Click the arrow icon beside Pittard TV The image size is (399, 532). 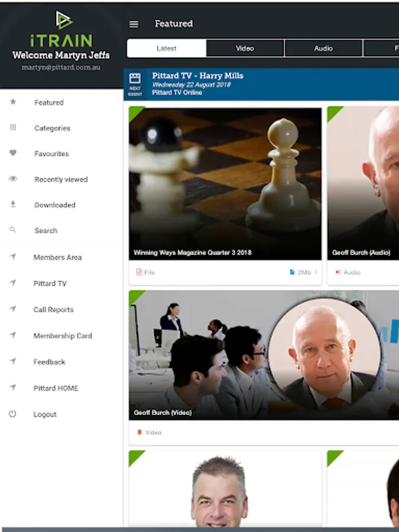pos(13,283)
